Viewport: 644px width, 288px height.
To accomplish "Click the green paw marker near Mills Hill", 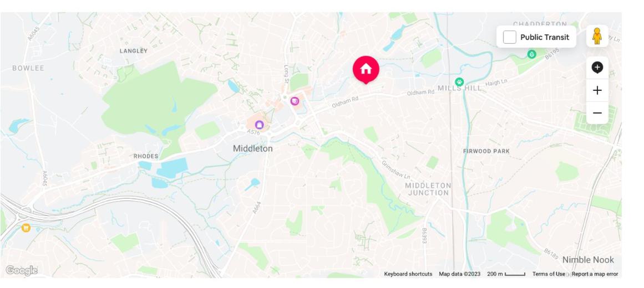I will pos(459,82).
